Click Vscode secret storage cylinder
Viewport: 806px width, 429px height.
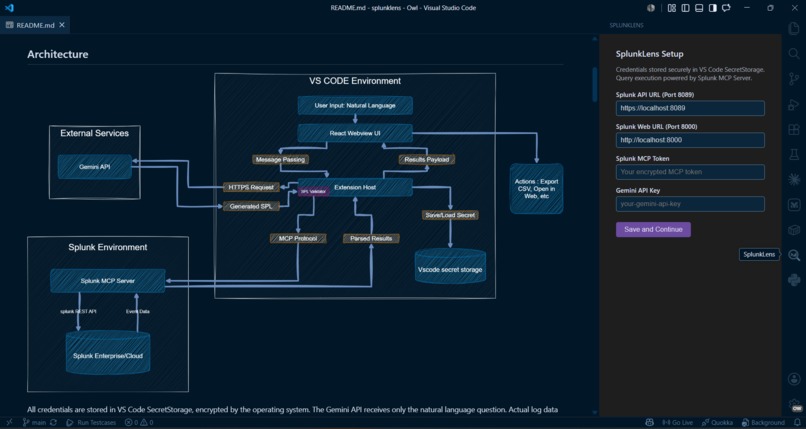pyautogui.click(x=450, y=266)
